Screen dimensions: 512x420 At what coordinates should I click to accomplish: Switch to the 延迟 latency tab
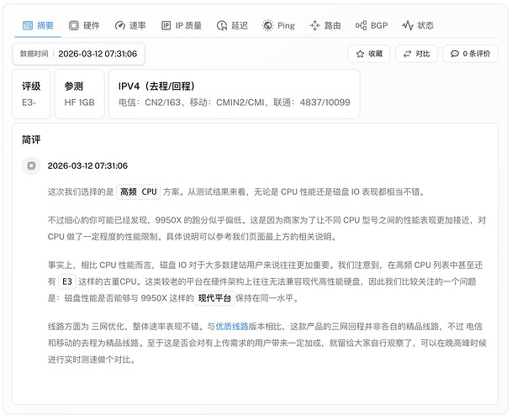coord(232,25)
